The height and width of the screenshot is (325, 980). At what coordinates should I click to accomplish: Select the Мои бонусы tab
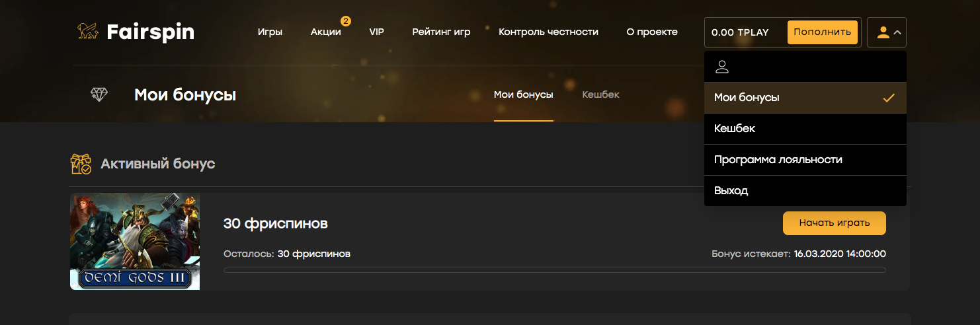[x=523, y=95]
